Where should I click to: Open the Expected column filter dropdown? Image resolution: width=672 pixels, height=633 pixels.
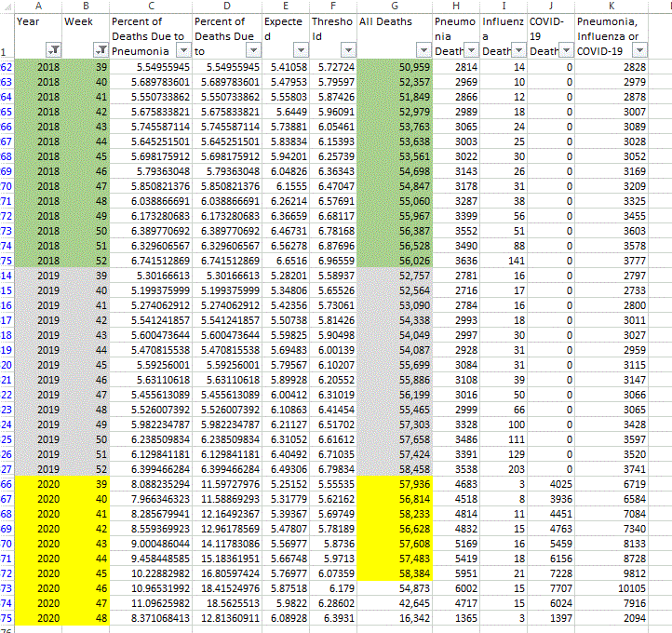click(300, 50)
